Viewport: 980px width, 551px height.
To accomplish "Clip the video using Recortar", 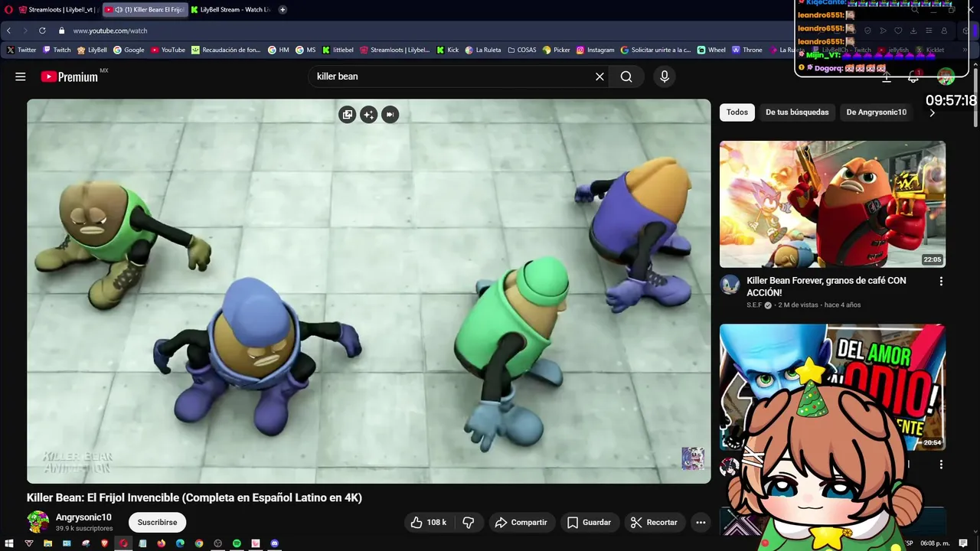I will (654, 523).
